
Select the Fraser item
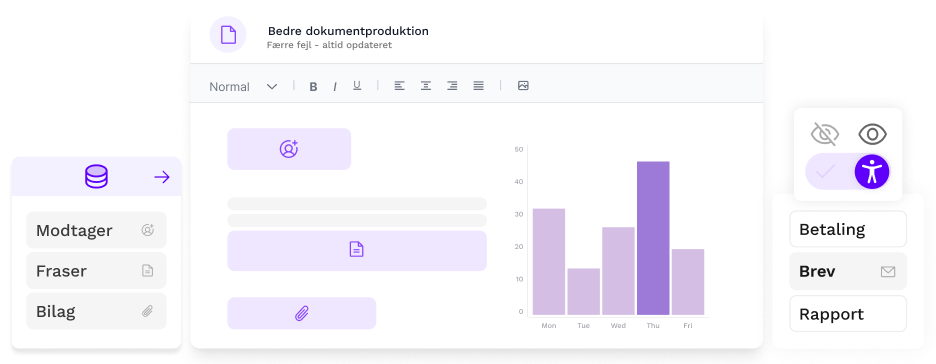click(96, 271)
